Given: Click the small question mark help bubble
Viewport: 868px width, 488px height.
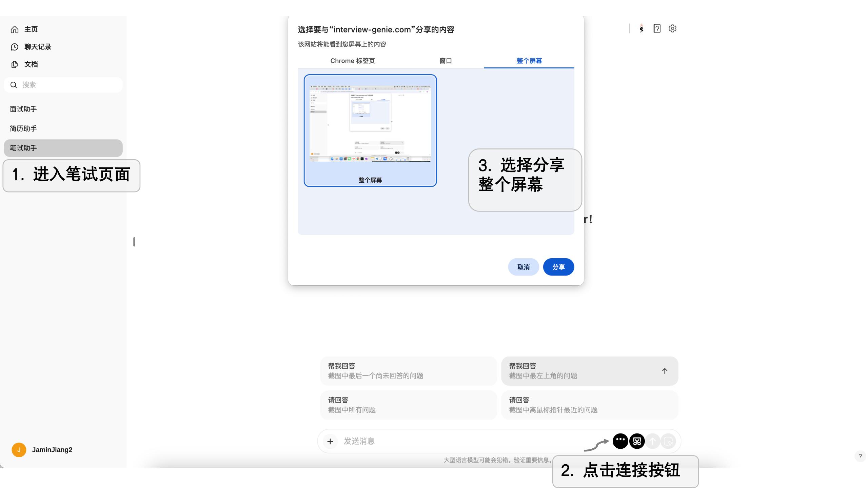Looking at the screenshot, I should click(x=860, y=456).
